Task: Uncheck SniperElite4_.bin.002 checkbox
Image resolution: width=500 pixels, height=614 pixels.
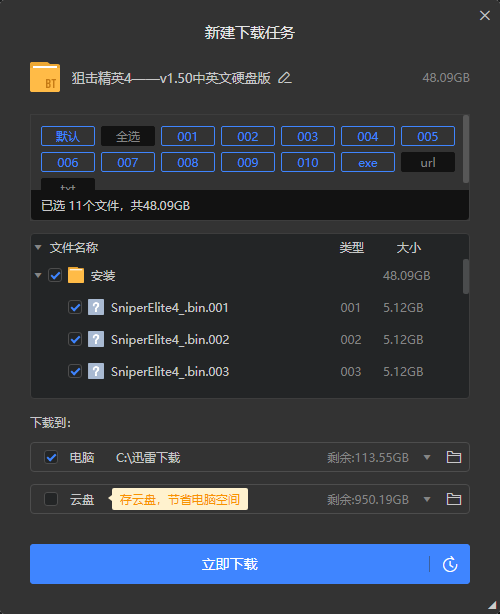Action: [x=75, y=339]
